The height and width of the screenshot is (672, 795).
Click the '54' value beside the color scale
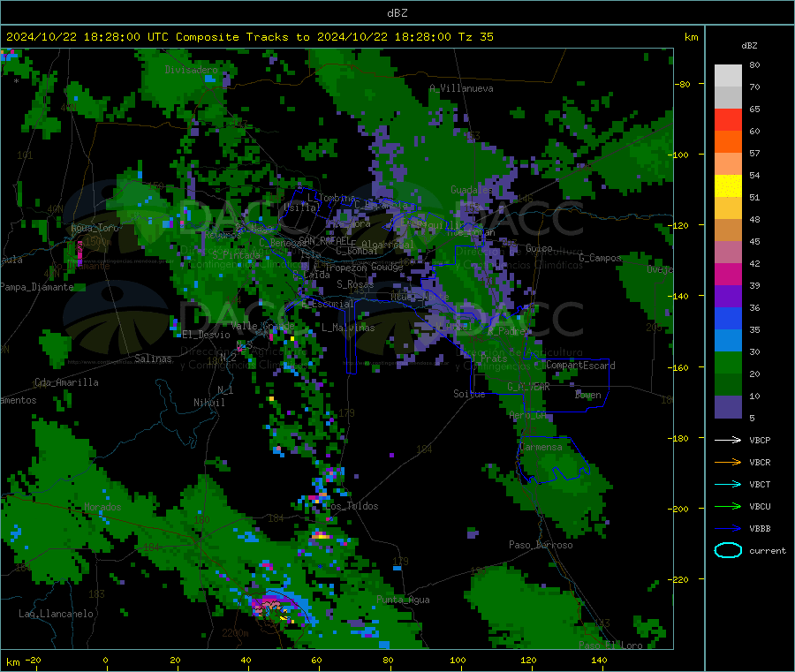coord(754,176)
